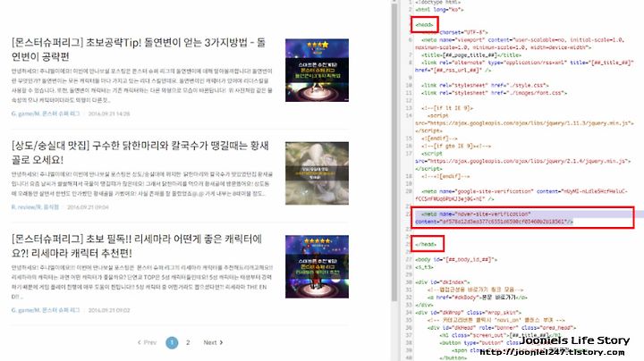This screenshot has height=361, width=644.
Task: Open the 리세마라 캐릭터 추천편 post title
Action: [137, 246]
